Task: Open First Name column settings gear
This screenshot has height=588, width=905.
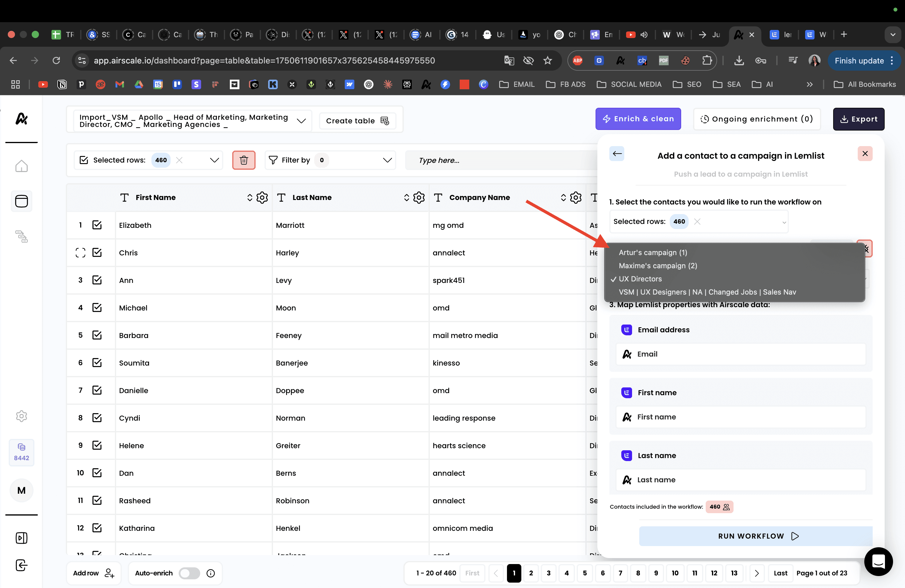Action: coord(262,197)
